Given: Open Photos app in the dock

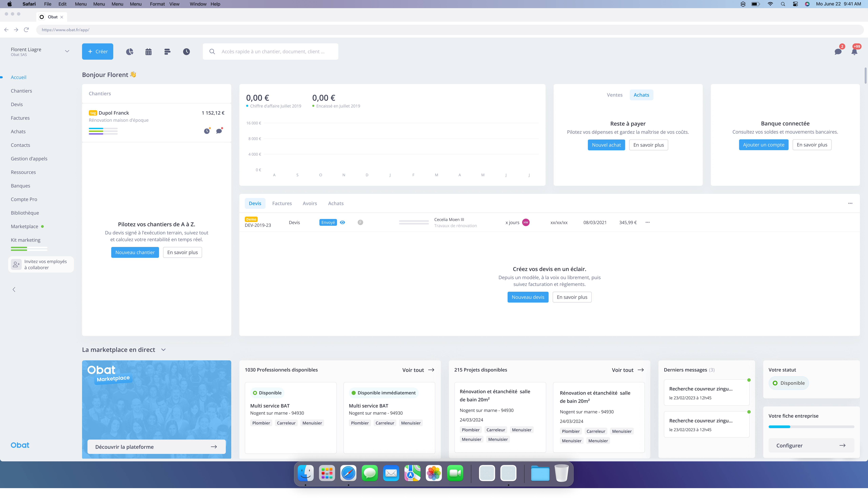Looking at the screenshot, I should tap(434, 474).
